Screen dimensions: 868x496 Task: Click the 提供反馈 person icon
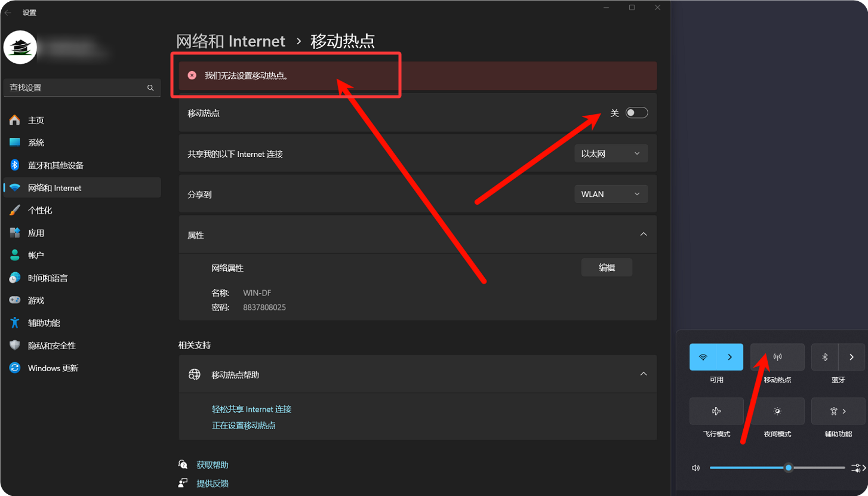tap(183, 483)
